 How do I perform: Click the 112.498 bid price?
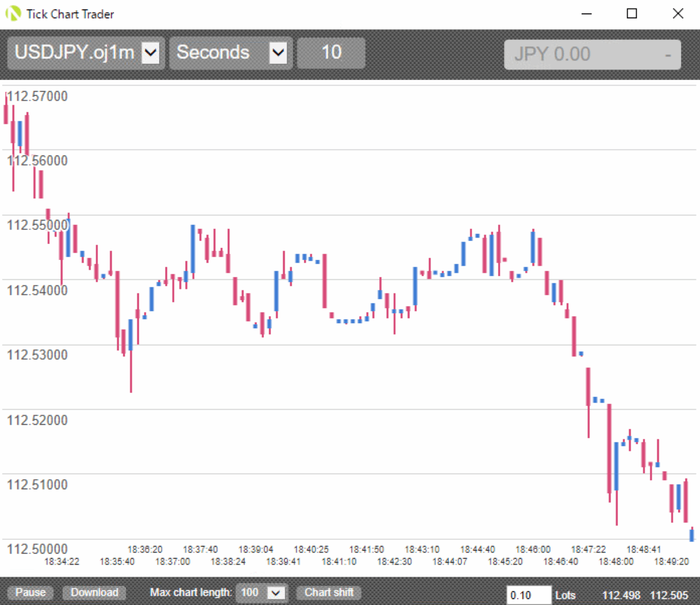pyautogui.click(x=621, y=595)
